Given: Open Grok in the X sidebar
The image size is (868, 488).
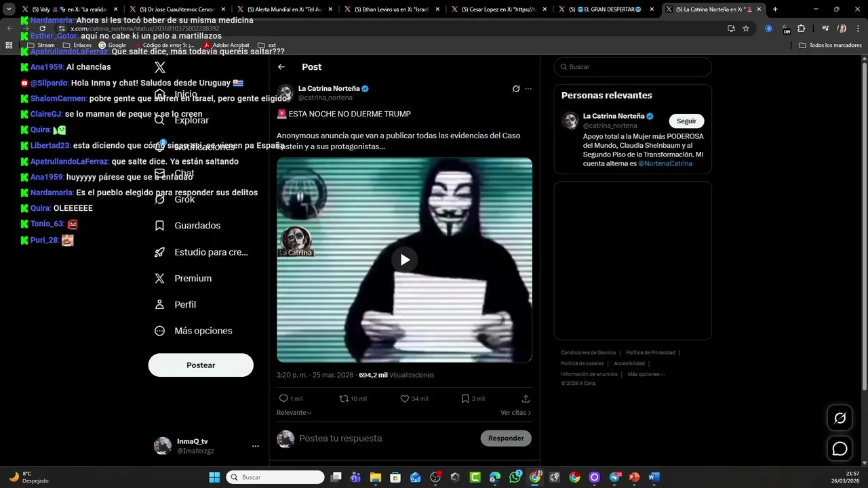Looking at the screenshot, I should tap(175, 199).
